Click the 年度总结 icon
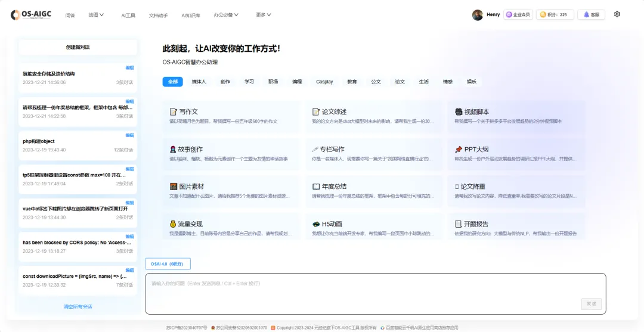 316,187
